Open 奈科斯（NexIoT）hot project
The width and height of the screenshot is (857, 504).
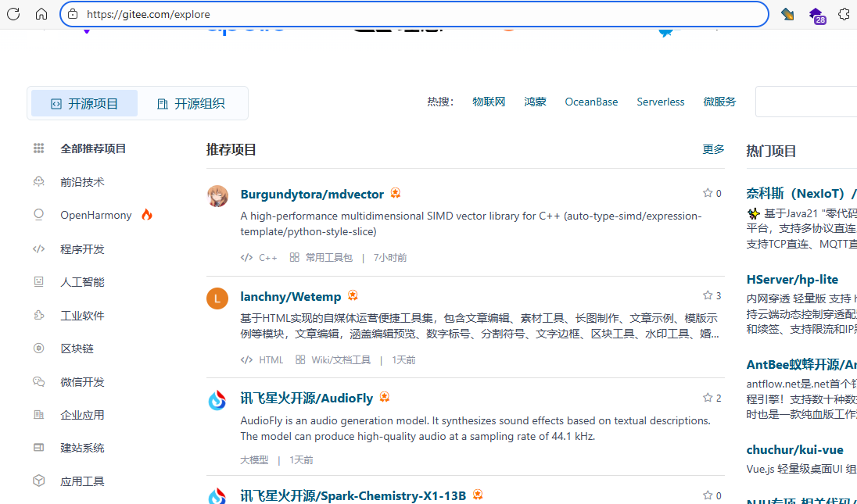coord(801,193)
